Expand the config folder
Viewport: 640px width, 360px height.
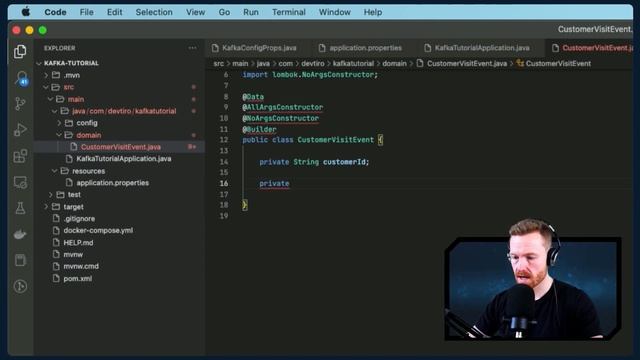(x=59, y=123)
